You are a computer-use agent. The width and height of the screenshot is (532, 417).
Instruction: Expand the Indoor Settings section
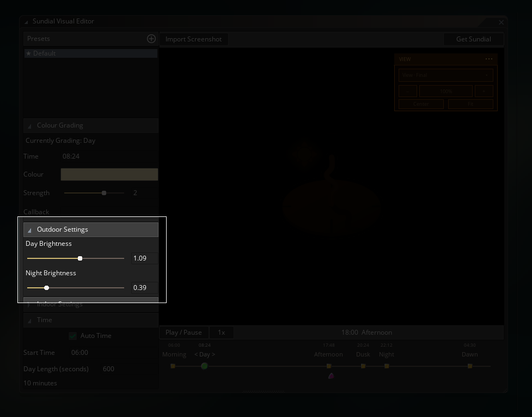[91, 304]
